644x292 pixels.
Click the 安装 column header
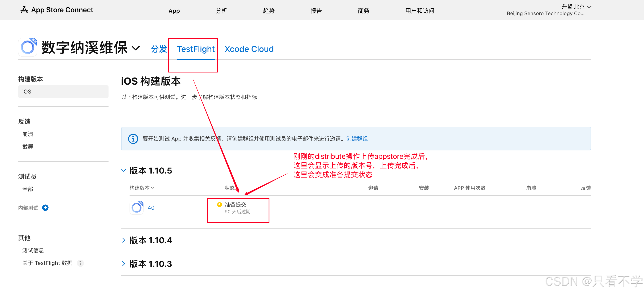pos(424,188)
